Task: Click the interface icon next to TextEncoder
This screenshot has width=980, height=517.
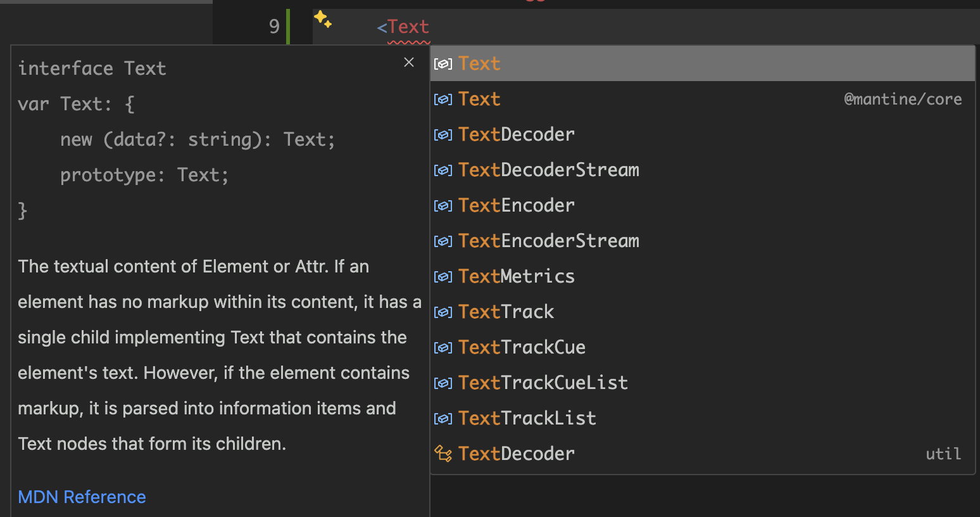Action: [x=443, y=205]
